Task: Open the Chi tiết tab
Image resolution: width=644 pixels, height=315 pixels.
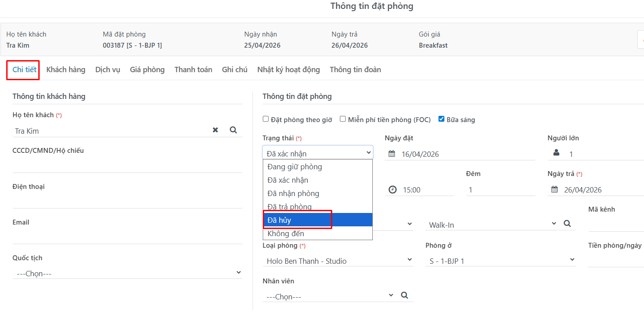Action: point(24,70)
